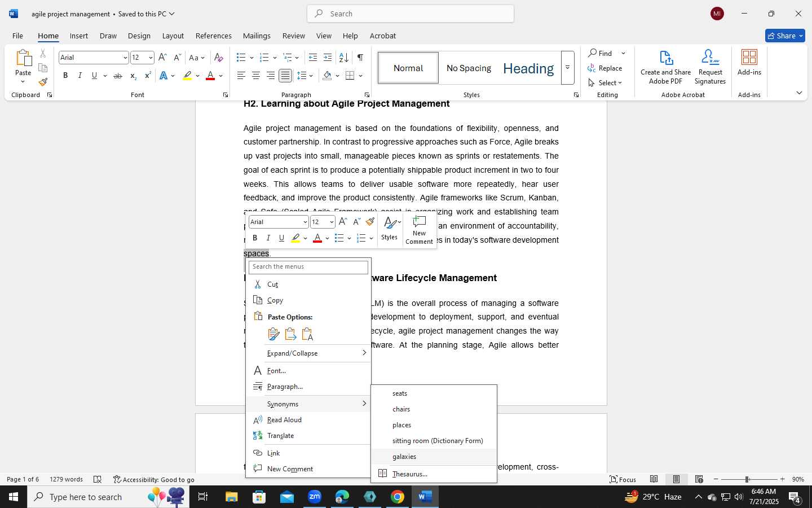Open Thesaurus from the synonyms submenu
812x508 pixels.
(434, 474)
